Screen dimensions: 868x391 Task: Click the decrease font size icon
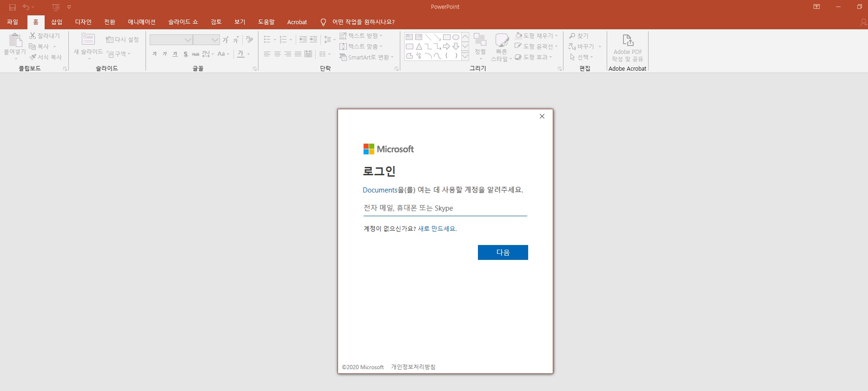[236, 40]
